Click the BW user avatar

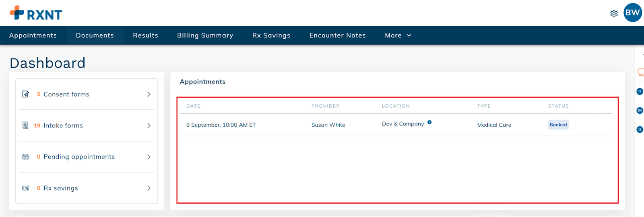point(632,13)
